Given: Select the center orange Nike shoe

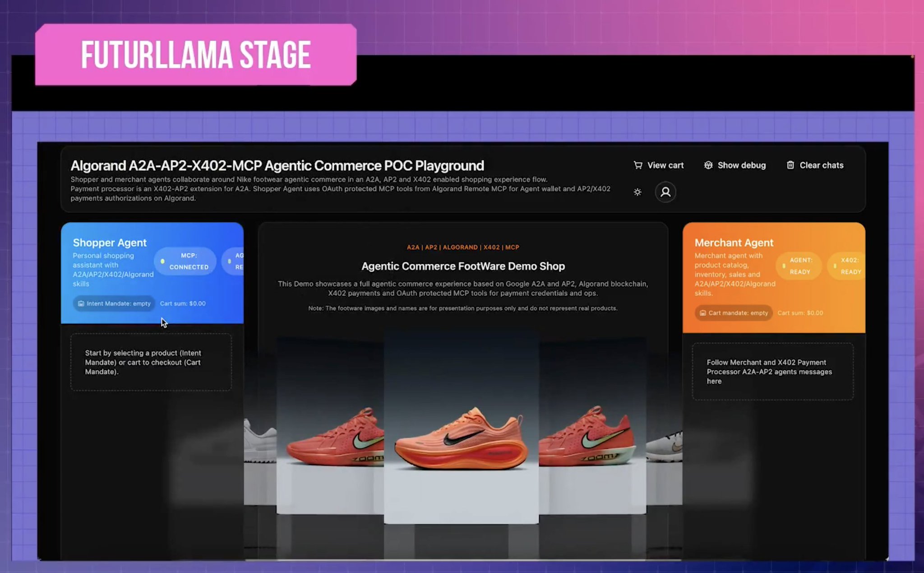Looking at the screenshot, I should click(461, 438).
